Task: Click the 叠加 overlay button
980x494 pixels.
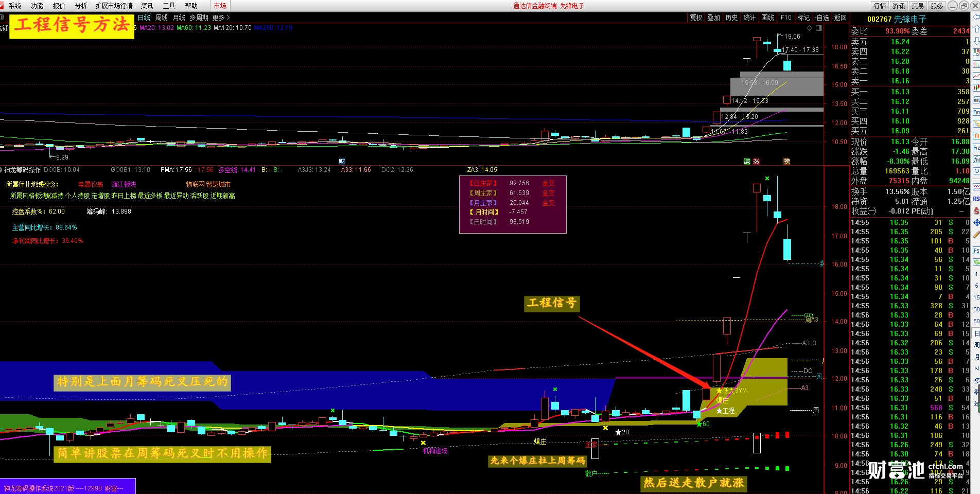Action: click(713, 17)
